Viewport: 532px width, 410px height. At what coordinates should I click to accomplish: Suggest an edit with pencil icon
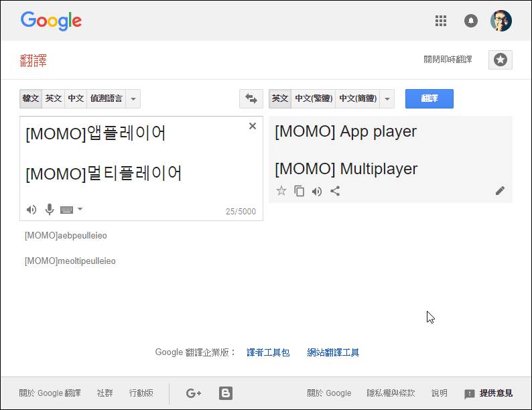point(500,191)
